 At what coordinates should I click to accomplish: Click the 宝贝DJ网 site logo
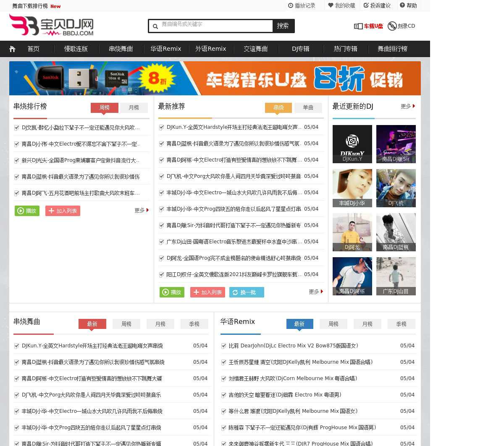tap(51, 25)
